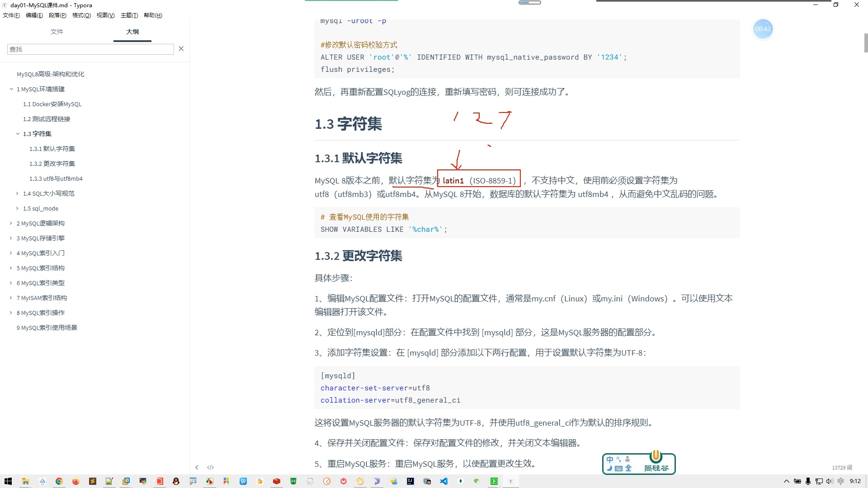Click the document vertical scrollbar thumb
The width and height of the screenshot is (868, 488).
[866, 43]
